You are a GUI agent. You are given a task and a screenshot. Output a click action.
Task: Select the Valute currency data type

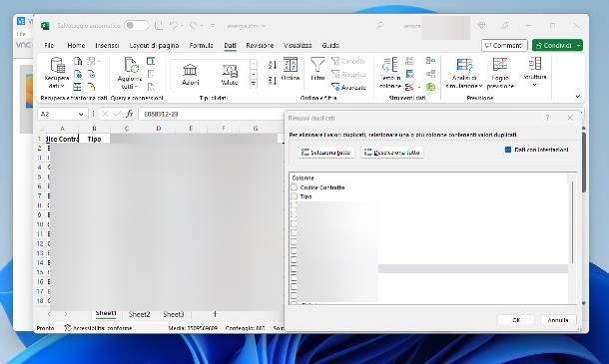click(230, 74)
